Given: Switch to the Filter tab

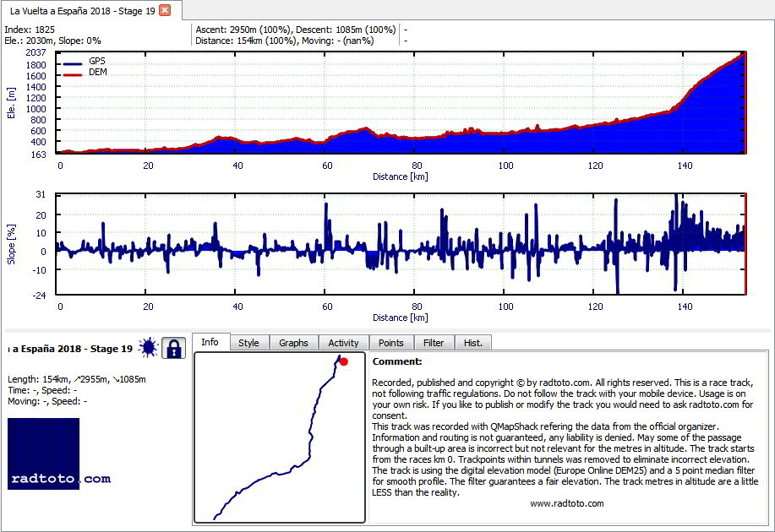Looking at the screenshot, I should [x=434, y=343].
